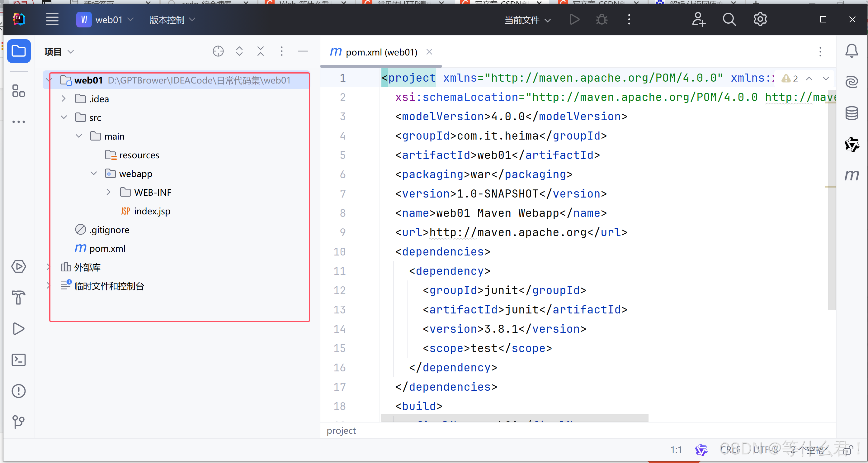Open the Terminal tool window

coord(19,360)
